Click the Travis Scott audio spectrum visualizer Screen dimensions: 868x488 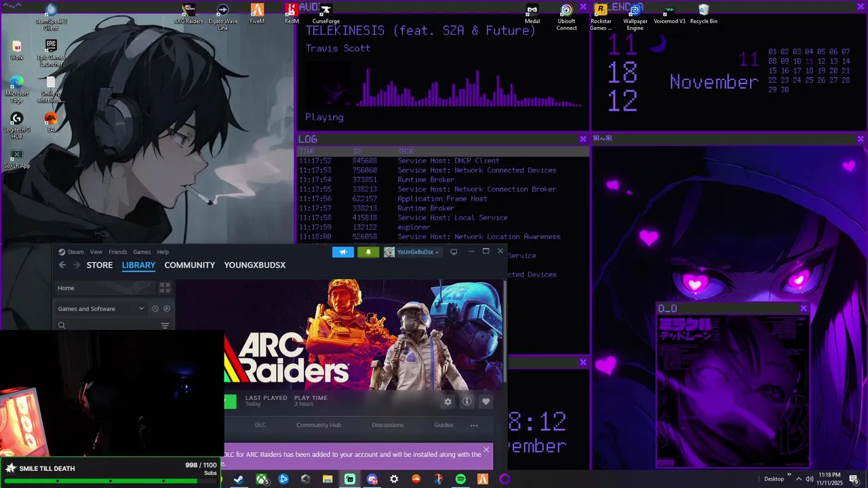[468, 87]
